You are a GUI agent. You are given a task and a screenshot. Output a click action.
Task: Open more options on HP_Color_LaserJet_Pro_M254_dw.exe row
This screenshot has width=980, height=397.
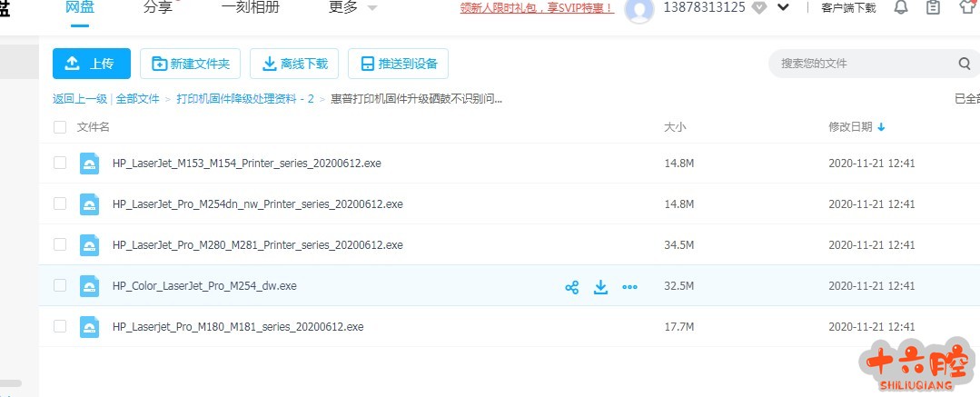pyautogui.click(x=629, y=287)
